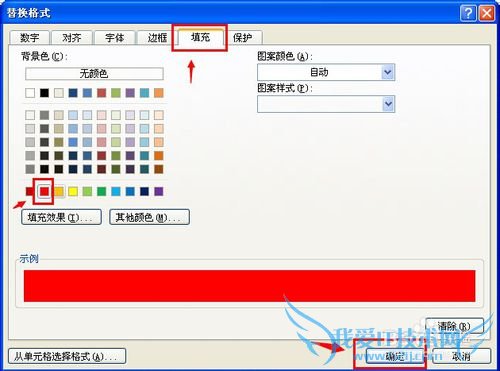This screenshot has width=500, height=371.
Task: Select bright red swatch in standard colors row
Action: [44, 191]
